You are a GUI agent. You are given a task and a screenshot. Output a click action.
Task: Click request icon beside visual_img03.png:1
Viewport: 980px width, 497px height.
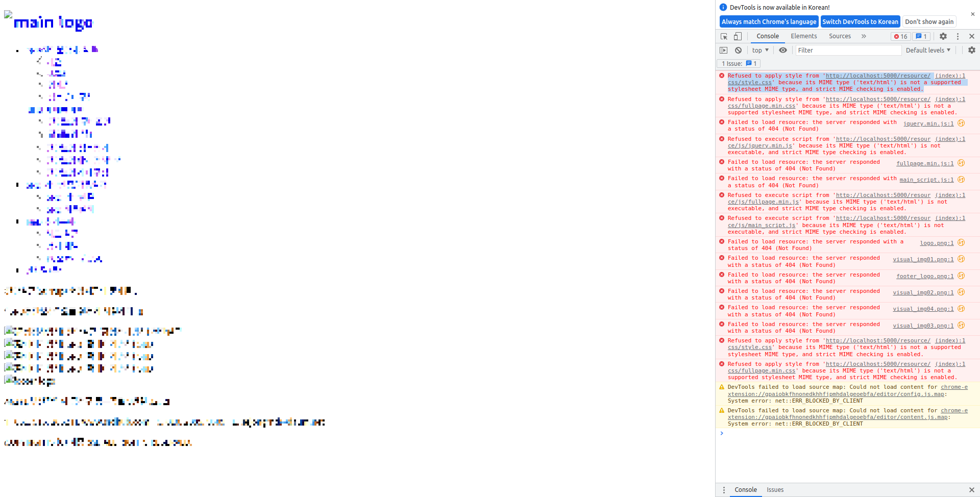tap(961, 325)
